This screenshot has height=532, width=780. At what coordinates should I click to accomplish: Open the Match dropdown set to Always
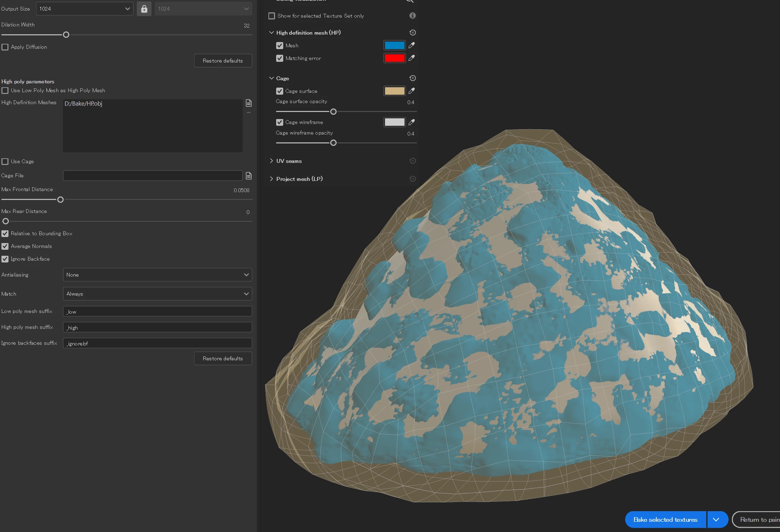157,294
